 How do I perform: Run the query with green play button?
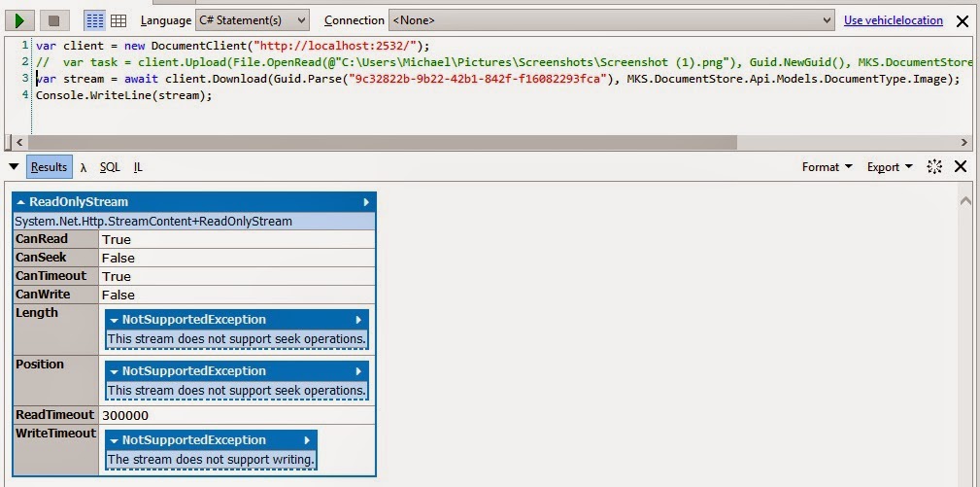coord(20,20)
